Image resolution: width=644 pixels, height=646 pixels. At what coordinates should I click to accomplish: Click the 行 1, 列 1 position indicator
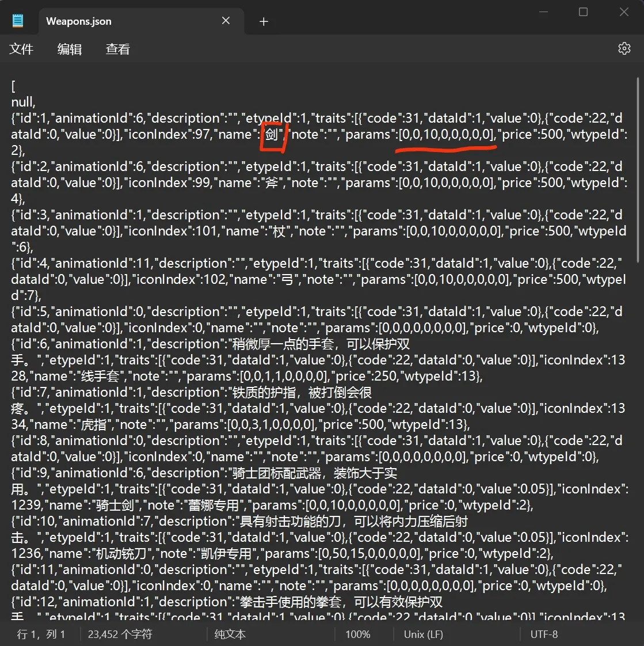pos(41,634)
